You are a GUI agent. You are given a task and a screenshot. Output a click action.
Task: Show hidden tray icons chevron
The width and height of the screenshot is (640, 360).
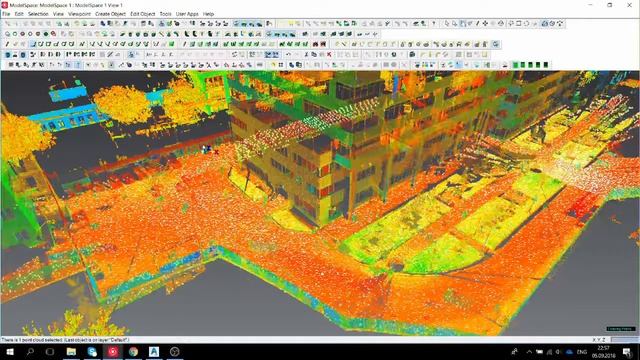click(x=529, y=352)
